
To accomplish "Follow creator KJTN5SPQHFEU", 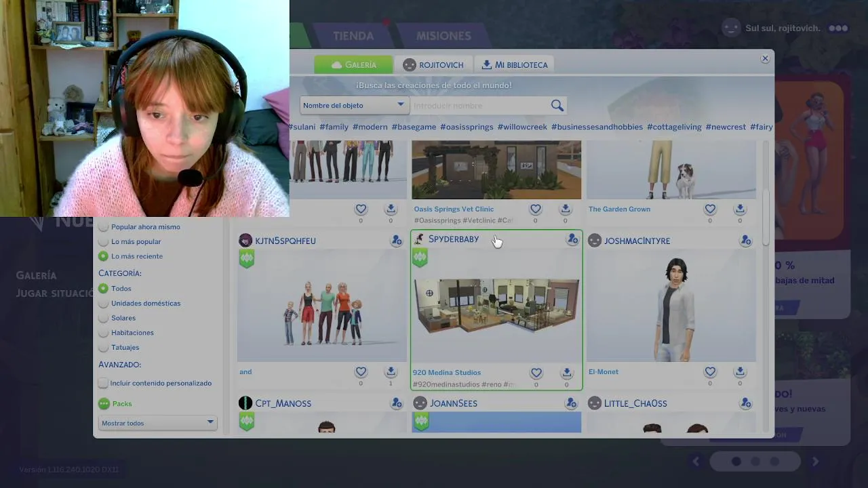I will pyautogui.click(x=397, y=241).
